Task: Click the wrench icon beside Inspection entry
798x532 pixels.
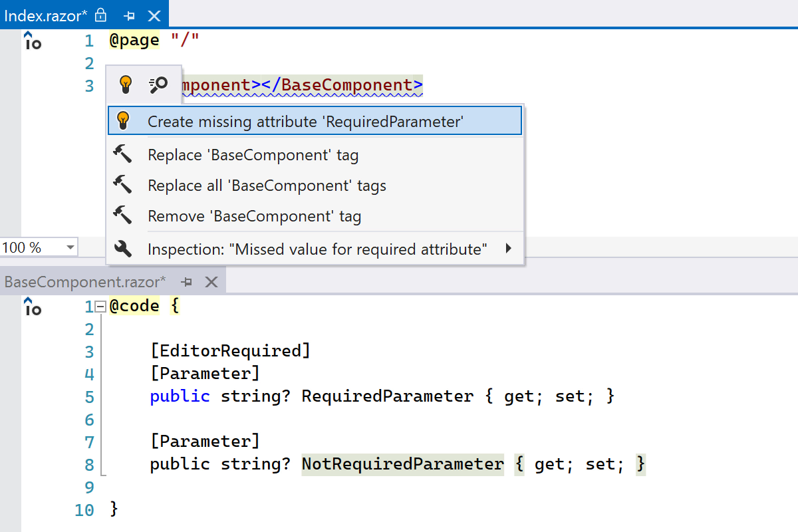Action: click(x=123, y=249)
